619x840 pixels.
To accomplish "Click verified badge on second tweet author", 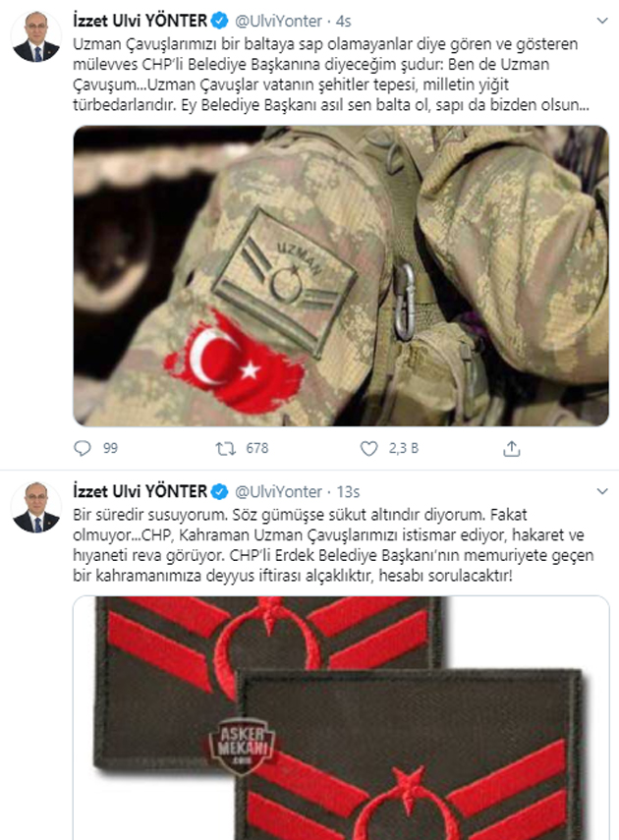I will [219, 491].
